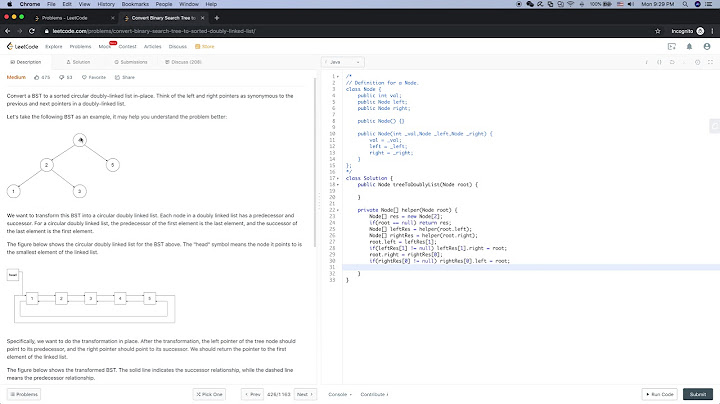This screenshot has height=404, width=720.
Task: Click the Medium difficulty label
Action: coord(16,77)
